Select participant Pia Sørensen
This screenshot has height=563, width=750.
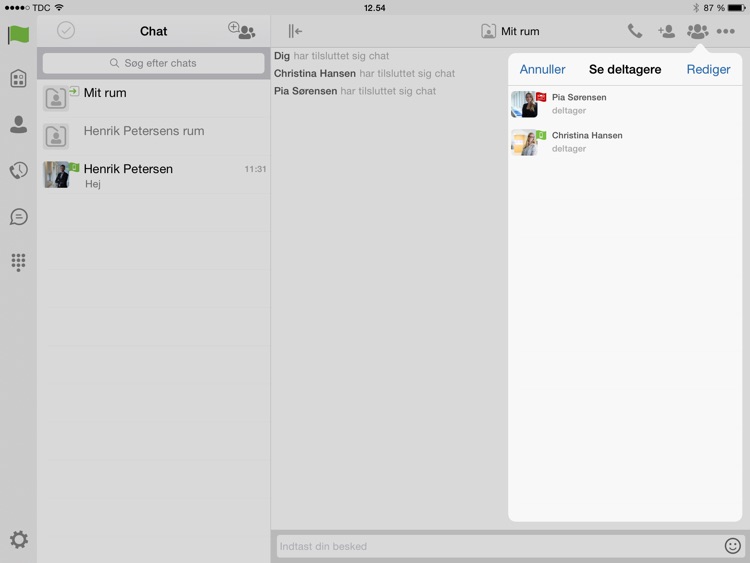(625, 104)
